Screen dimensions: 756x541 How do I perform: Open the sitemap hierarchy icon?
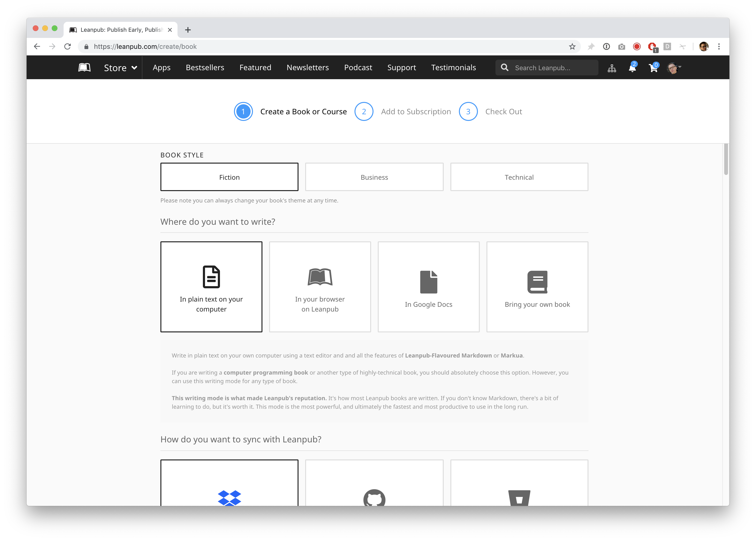(x=612, y=68)
